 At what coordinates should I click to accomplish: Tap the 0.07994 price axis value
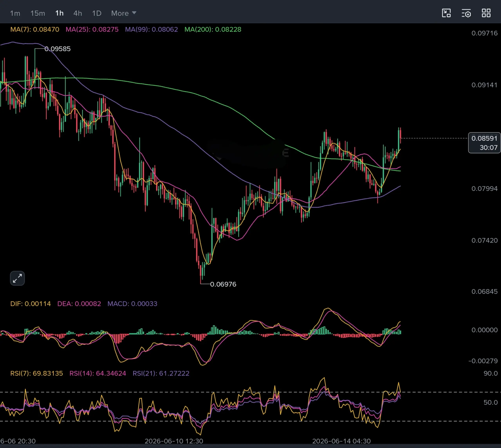pyautogui.click(x=485, y=189)
